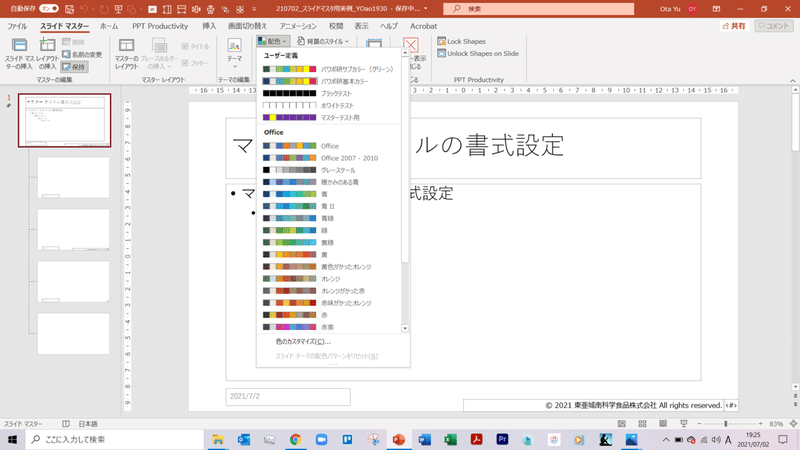
Task: Collapse the 配色 (Colors) dropdown
Action: pos(273,41)
